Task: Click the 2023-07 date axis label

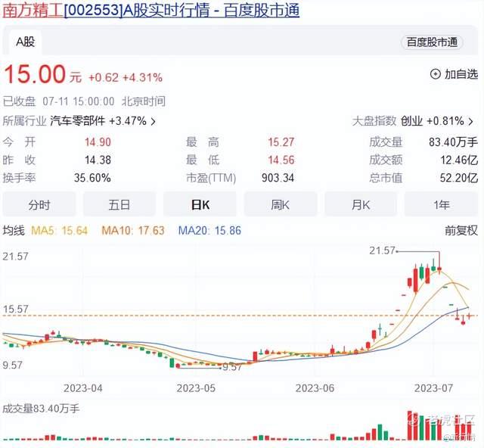Action: (x=433, y=388)
